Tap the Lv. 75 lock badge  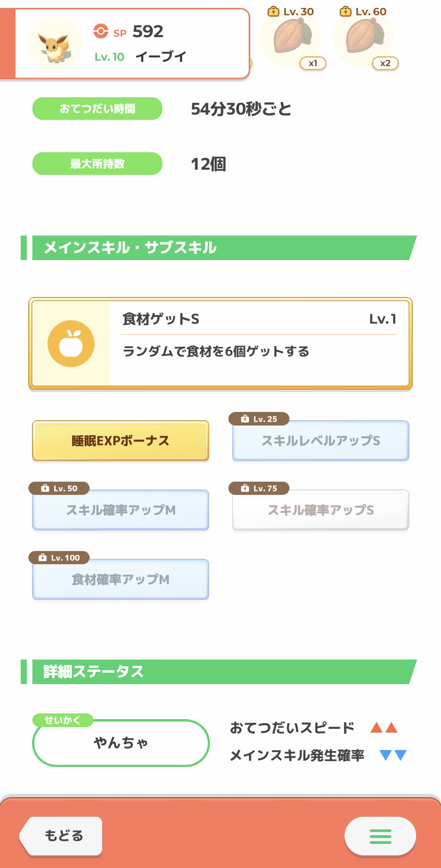259,488
